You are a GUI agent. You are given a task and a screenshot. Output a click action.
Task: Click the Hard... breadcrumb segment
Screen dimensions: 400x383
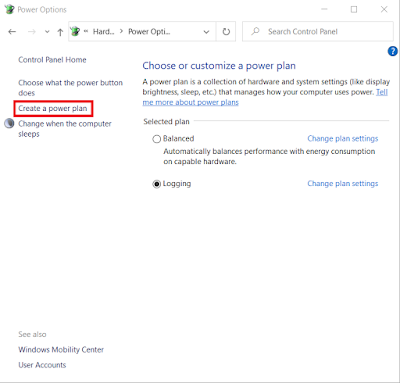point(103,32)
